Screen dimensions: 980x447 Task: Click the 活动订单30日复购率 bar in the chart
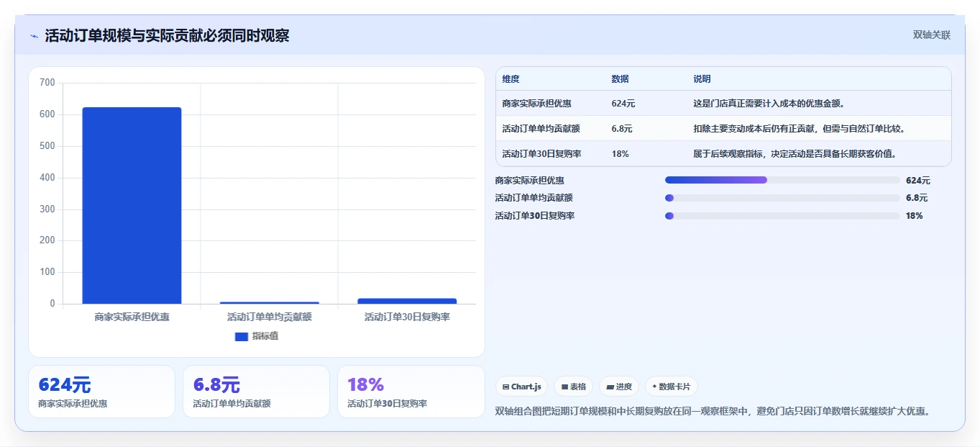click(407, 301)
